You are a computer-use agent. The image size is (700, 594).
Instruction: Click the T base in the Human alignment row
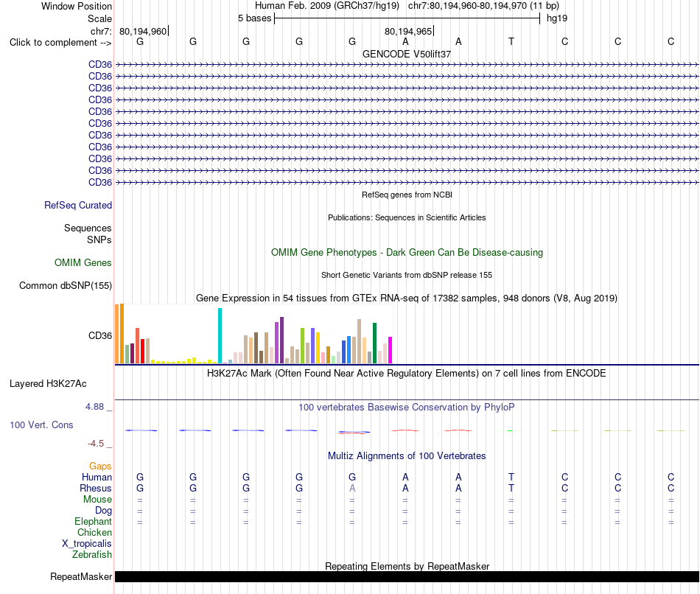[511, 477]
